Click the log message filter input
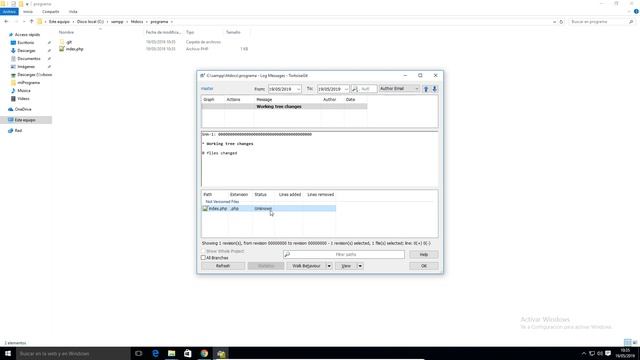 [368, 89]
